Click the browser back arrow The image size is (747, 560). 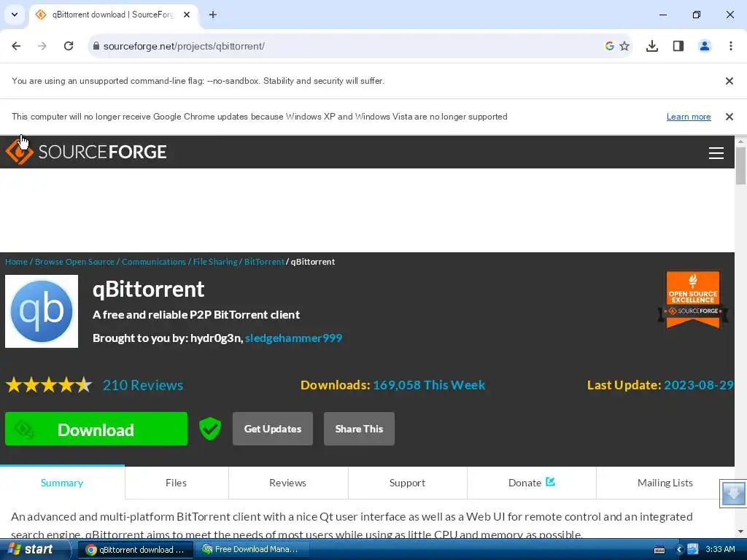pos(16,46)
